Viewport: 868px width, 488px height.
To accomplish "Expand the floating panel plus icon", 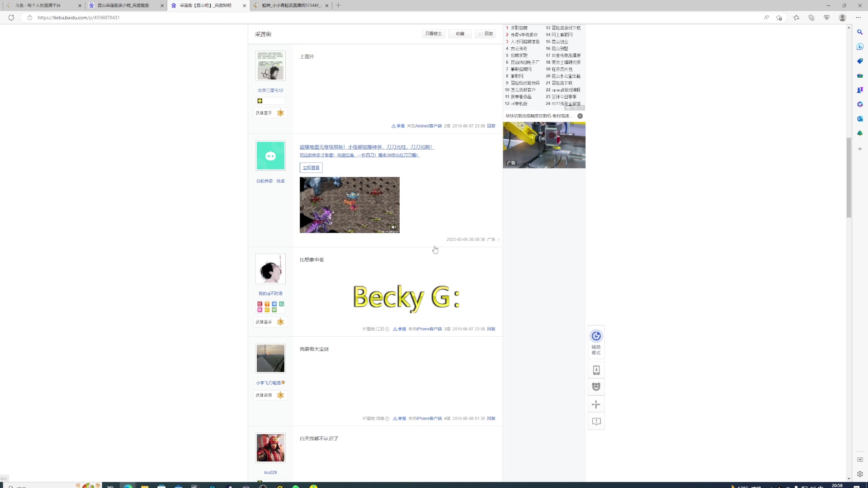I will pyautogui.click(x=596, y=404).
